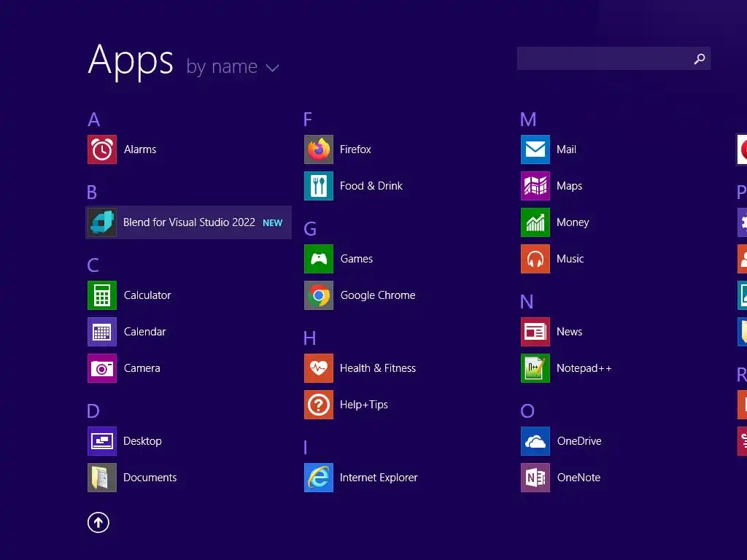Launch Google Chrome icon
Screen dimensions: 747x560
pos(319,295)
